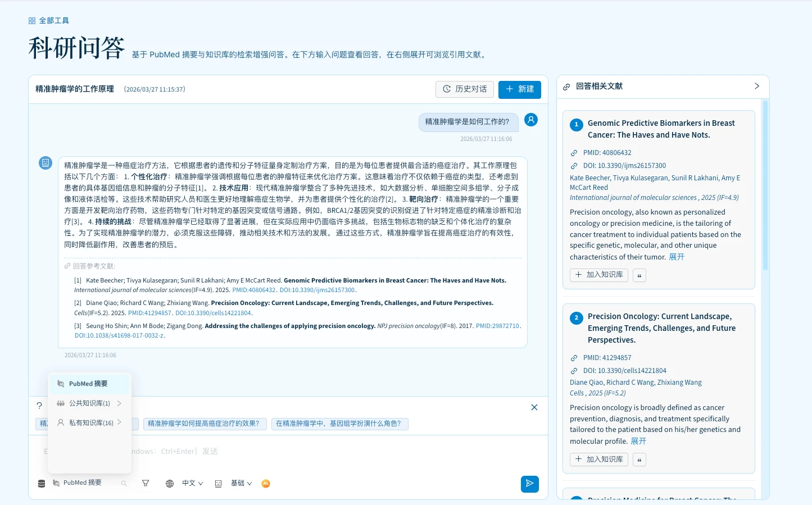Screen dimensions: 812x505
Task: Click the database source icon in the input bar
Action: pyautogui.click(x=41, y=483)
